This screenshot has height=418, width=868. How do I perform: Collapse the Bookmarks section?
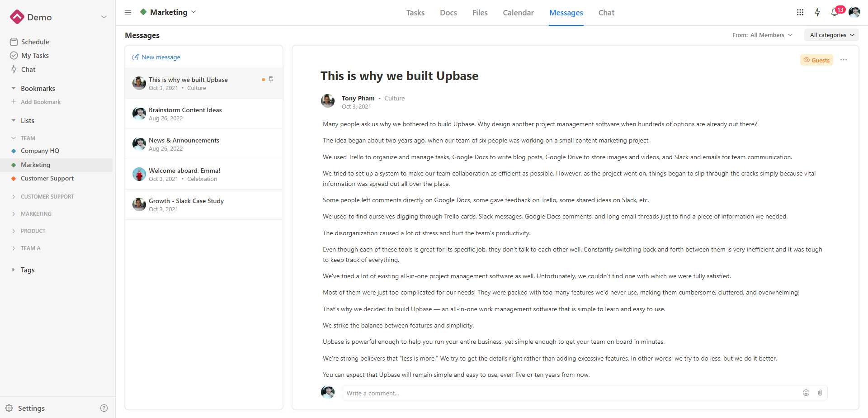click(x=14, y=89)
